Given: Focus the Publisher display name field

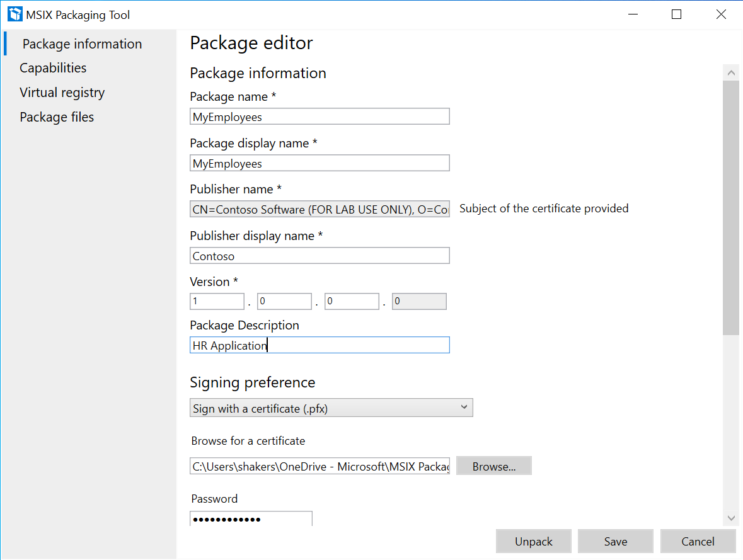Looking at the screenshot, I should pyautogui.click(x=319, y=255).
